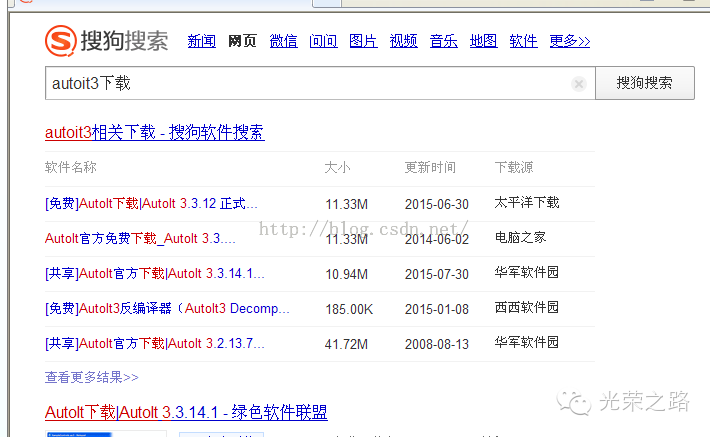Open the Autoit3反编译器 decompiler link

pos(167,308)
